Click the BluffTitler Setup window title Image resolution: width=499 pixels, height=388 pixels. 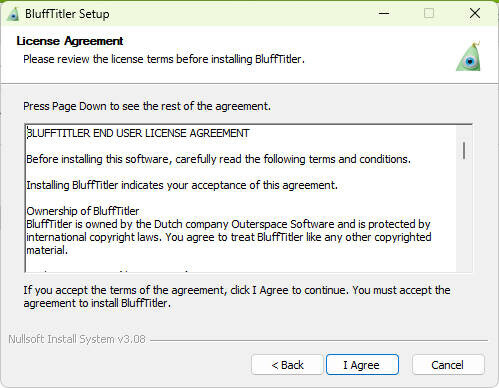67,14
